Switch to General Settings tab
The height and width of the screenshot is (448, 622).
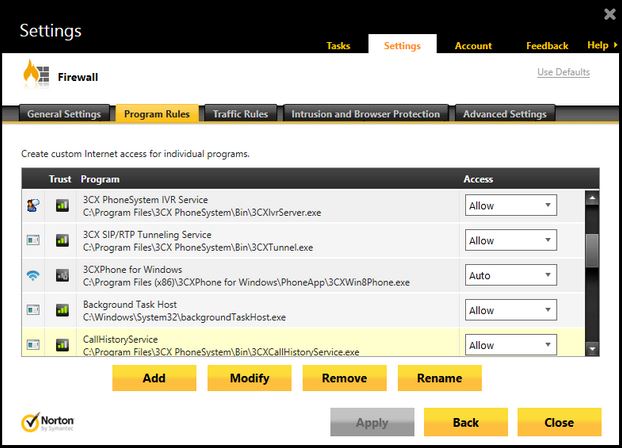coord(64,114)
